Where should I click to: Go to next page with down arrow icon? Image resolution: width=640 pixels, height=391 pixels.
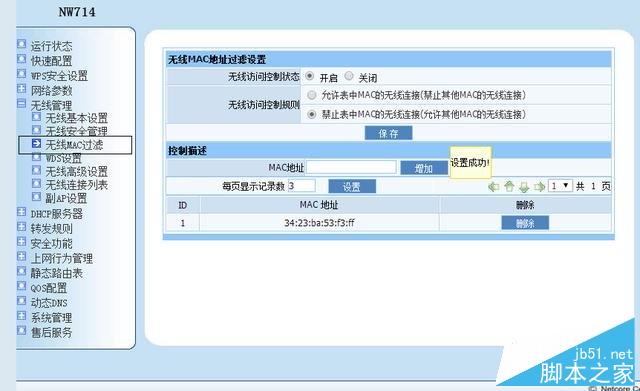coord(524,187)
